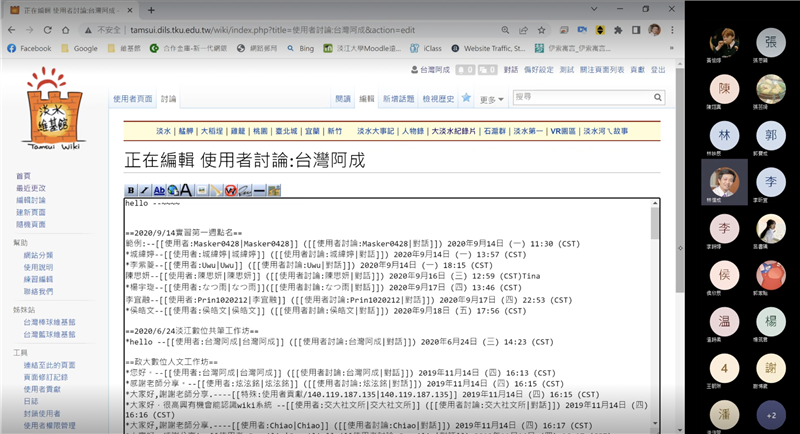Apply italic formatting from editor toolbar
The height and width of the screenshot is (434, 800).
(x=145, y=190)
